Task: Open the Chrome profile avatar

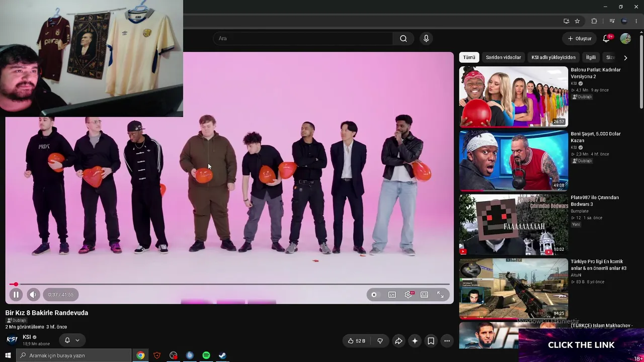Action: pos(624,21)
